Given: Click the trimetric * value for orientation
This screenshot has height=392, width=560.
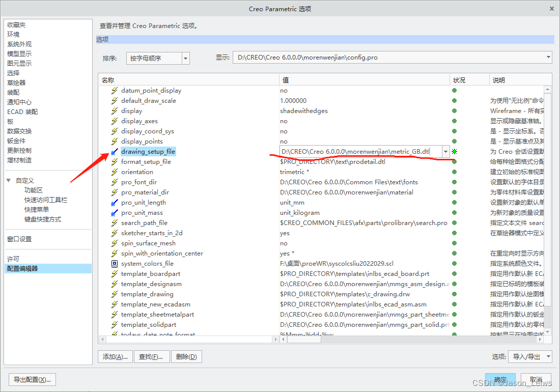Looking at the screenshot, I should (295, 172).
